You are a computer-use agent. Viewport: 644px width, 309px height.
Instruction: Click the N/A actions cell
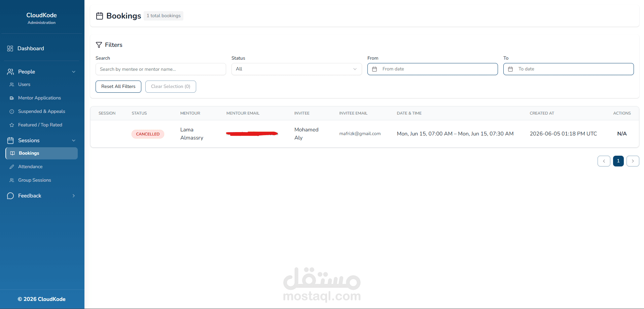point(622,134)
